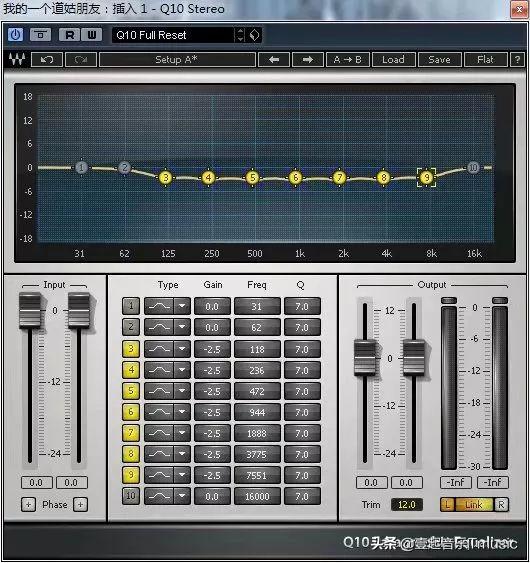Select the L channel button
This screenshot has width=530, height=563.
[447, 504]
